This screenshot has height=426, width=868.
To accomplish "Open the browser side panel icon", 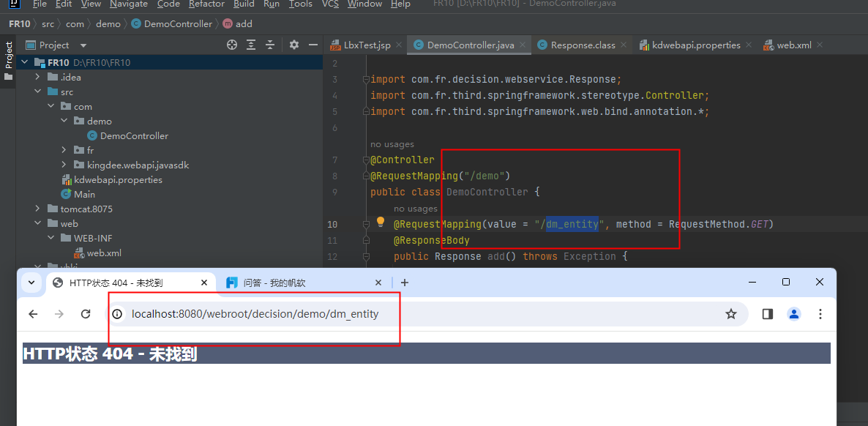I will click(x=767, y=314).
